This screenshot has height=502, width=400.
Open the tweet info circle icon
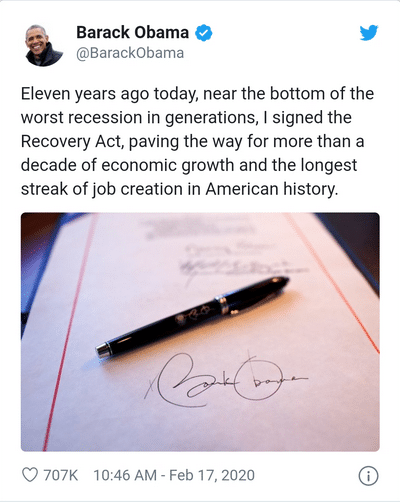point(368,476)
